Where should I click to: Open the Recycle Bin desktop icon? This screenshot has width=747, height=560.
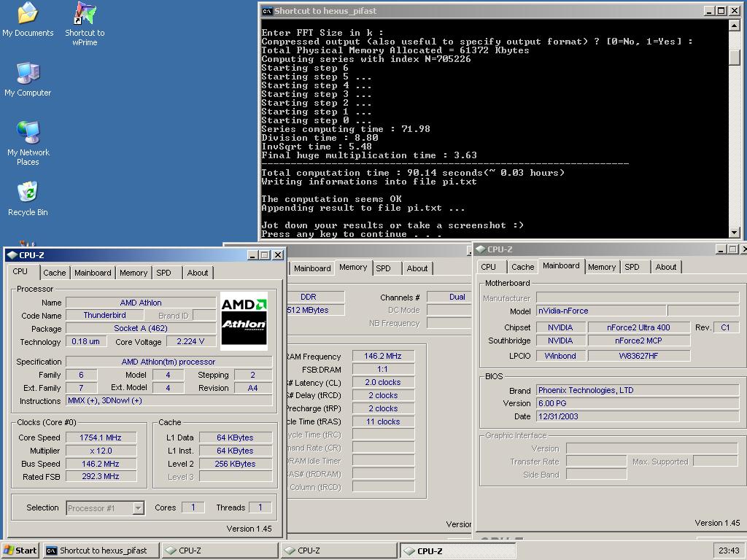[28, 199]
